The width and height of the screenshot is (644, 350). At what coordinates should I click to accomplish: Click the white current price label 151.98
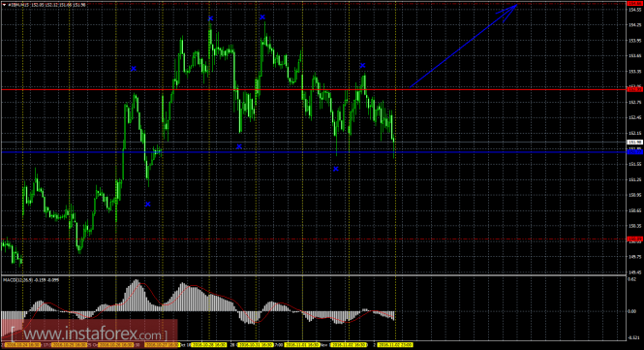[x=635, y=142]
